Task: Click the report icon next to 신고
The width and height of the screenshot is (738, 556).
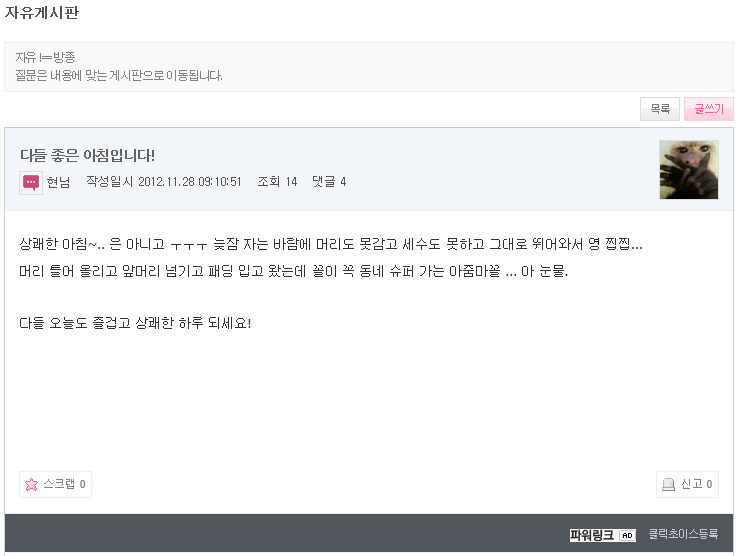Action: pos(668,484)
